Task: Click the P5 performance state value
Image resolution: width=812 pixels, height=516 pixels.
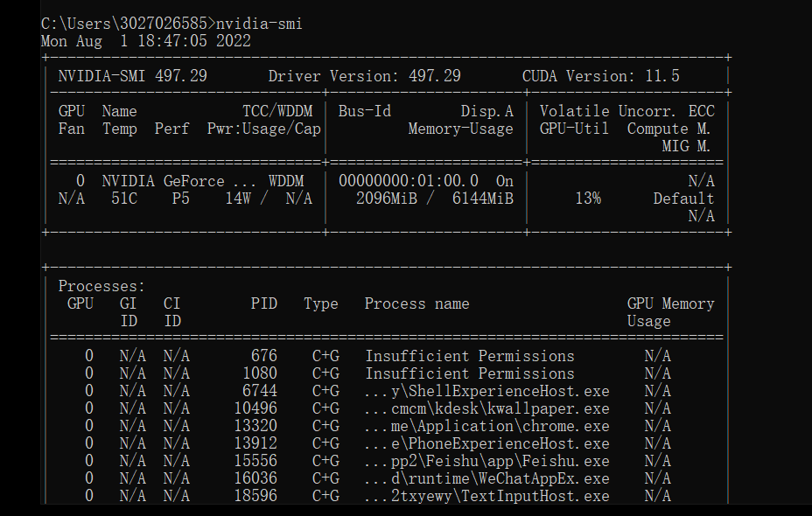Action: (x=181, y=199)
